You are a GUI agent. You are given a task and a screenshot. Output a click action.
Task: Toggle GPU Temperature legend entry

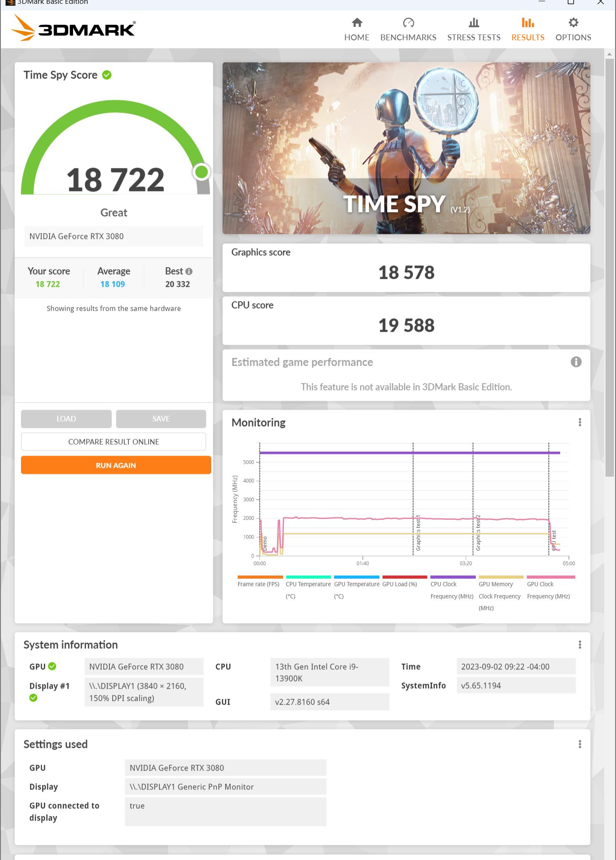pyautogui.click(x=356, y=587)
